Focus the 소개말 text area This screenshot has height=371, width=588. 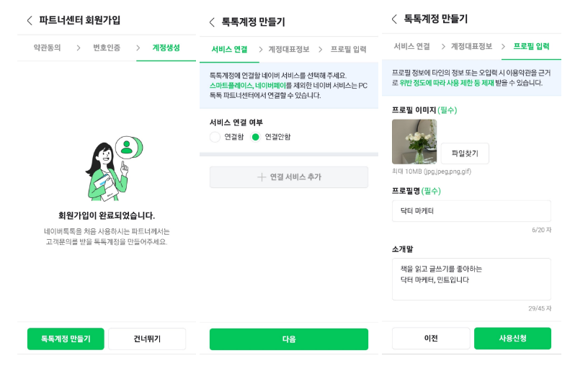tap(471, 279)
